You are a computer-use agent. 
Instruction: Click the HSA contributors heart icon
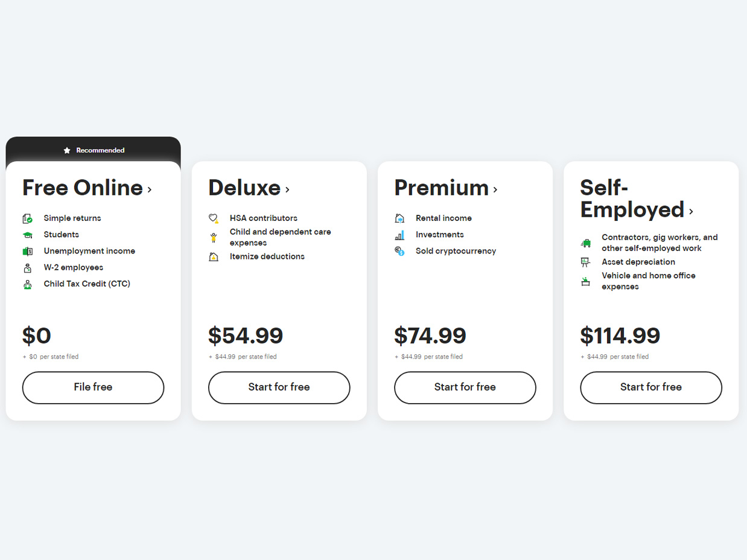[x=213, y=218]
